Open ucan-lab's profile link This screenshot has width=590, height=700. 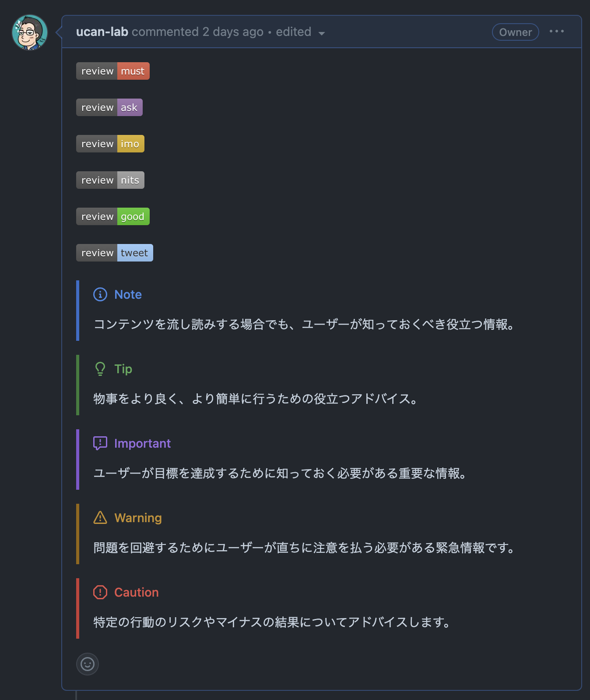[x=102, y=32]
